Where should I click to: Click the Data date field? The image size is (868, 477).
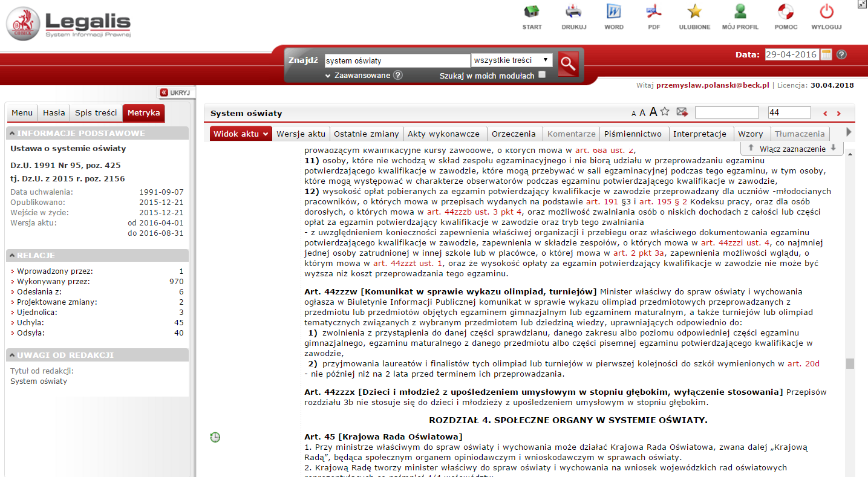792,54
